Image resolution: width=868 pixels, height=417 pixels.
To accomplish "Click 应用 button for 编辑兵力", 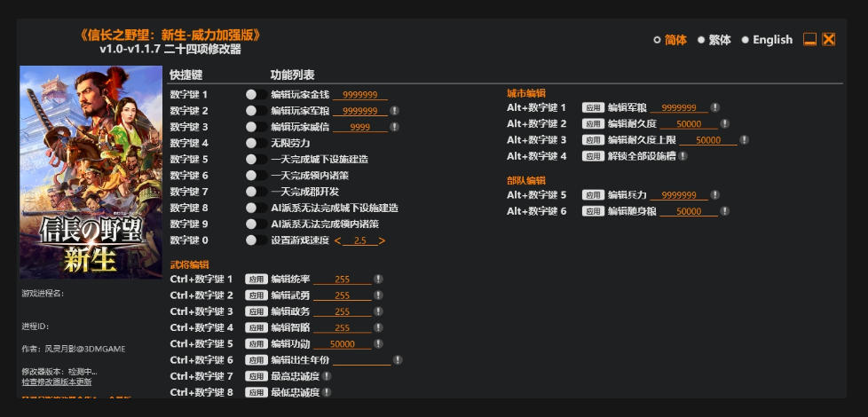I will tap(593, 194).
